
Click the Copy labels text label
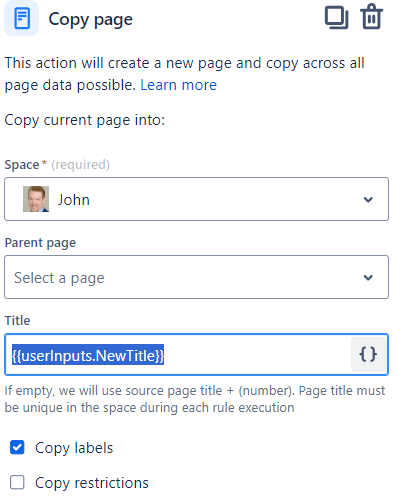(x=74, y=448)
